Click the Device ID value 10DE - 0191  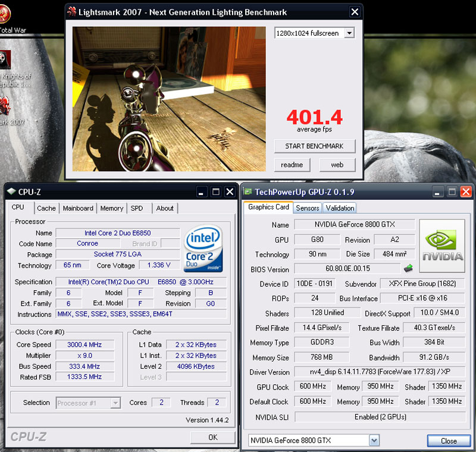pos(315,284)
